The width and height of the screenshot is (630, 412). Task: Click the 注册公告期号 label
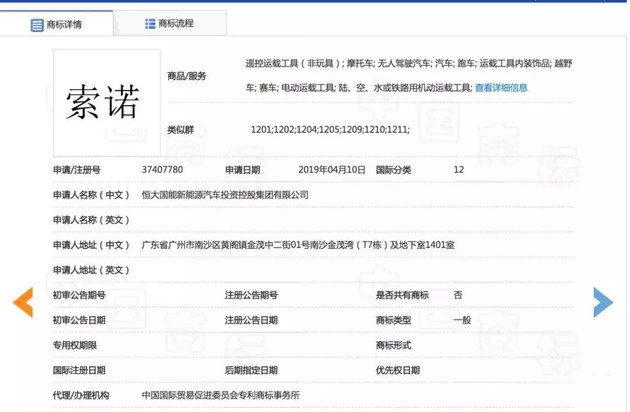click(x=252, y=295)
